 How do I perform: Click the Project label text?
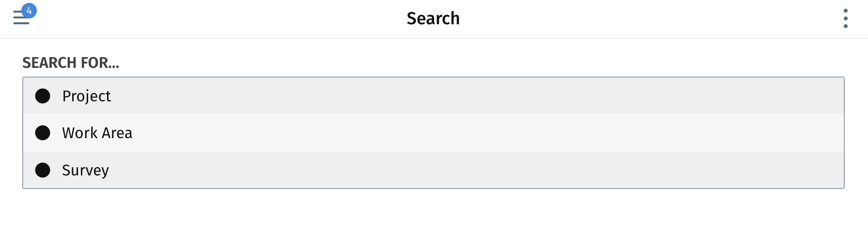(x=86, y=96)
